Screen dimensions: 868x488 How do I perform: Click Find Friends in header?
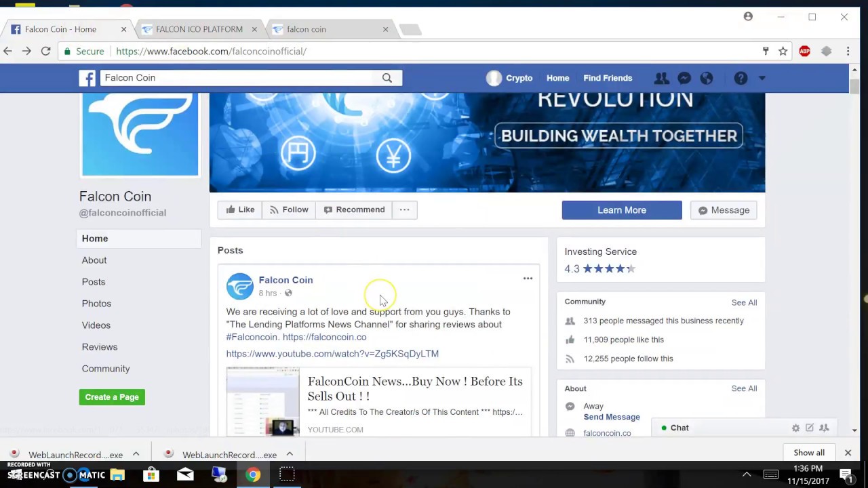[608, 78]
